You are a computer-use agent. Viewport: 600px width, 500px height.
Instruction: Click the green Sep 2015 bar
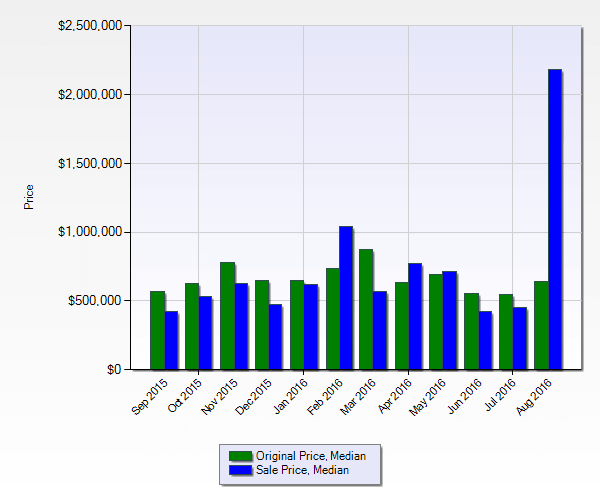[x=157, y=330]
